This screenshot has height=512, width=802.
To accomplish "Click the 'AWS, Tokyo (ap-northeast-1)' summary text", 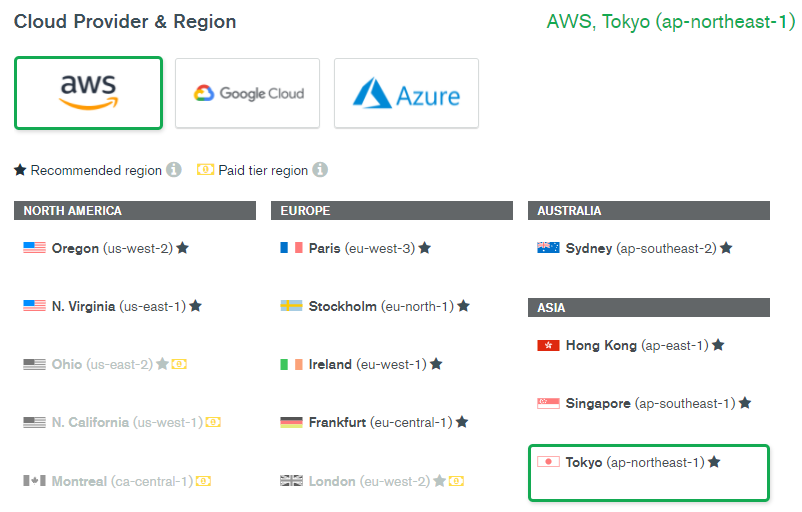I will point(671,22).
